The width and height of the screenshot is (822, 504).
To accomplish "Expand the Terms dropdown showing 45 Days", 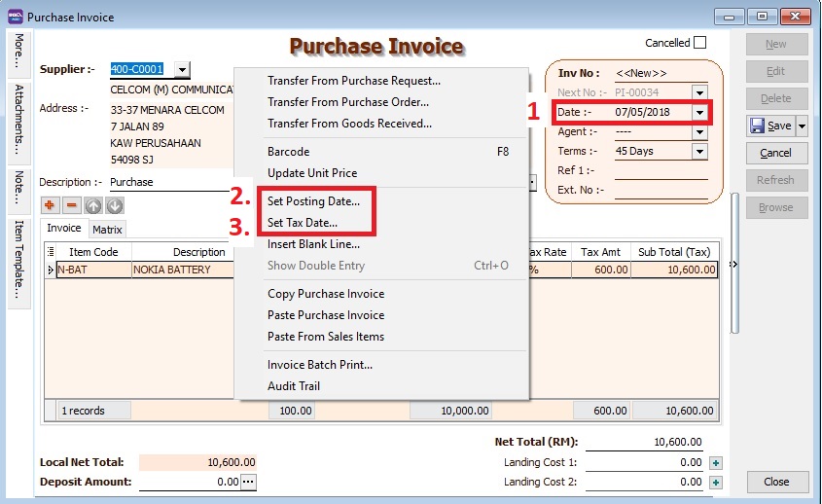I will pyautogui.click(x=699, y=152).
